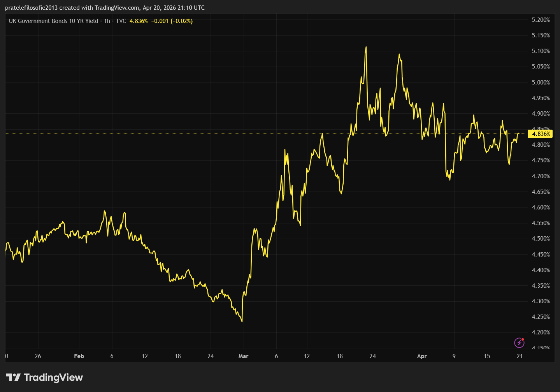This screenshot has width=560, height=392.
Task: Select the UK Government Bonds 10 YR Yield title
Action: 53,21
